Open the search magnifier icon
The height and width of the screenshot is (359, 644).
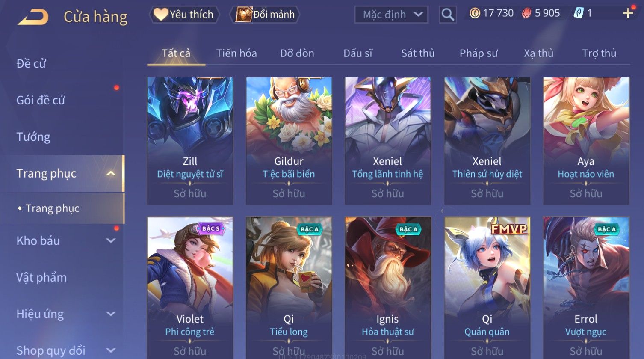pyautogui.click(x=448, y=15)
